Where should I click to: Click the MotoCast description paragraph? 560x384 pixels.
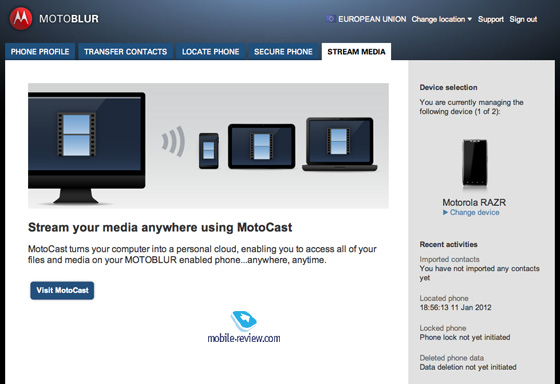pos(202,254)
